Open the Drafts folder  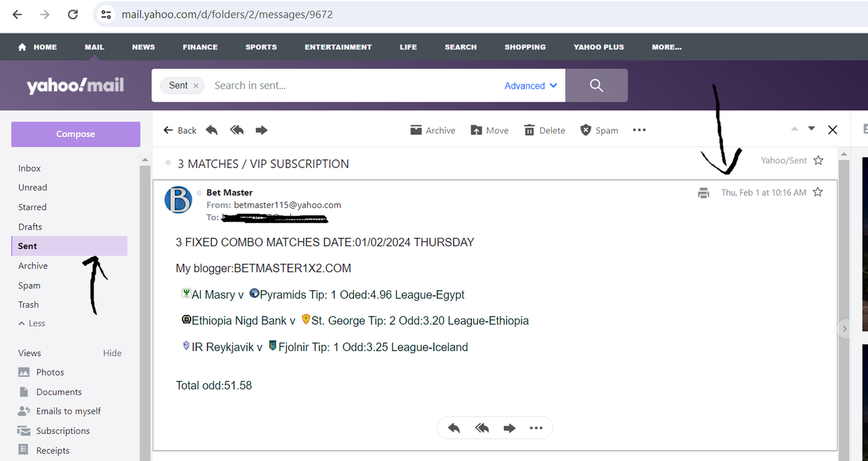(30, 226)
